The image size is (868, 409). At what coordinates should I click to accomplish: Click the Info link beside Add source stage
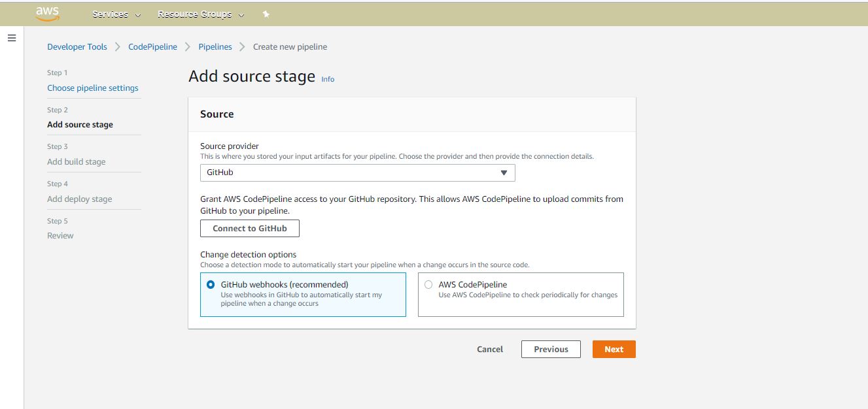327,79
